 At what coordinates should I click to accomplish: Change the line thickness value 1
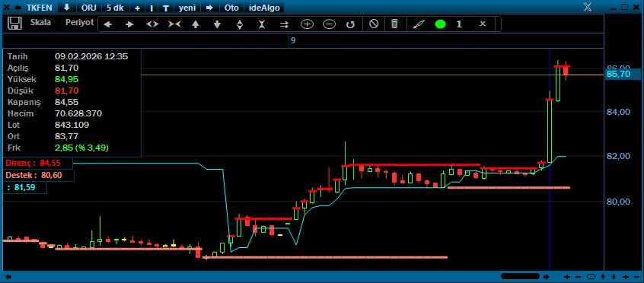click(x=459, y=24)
